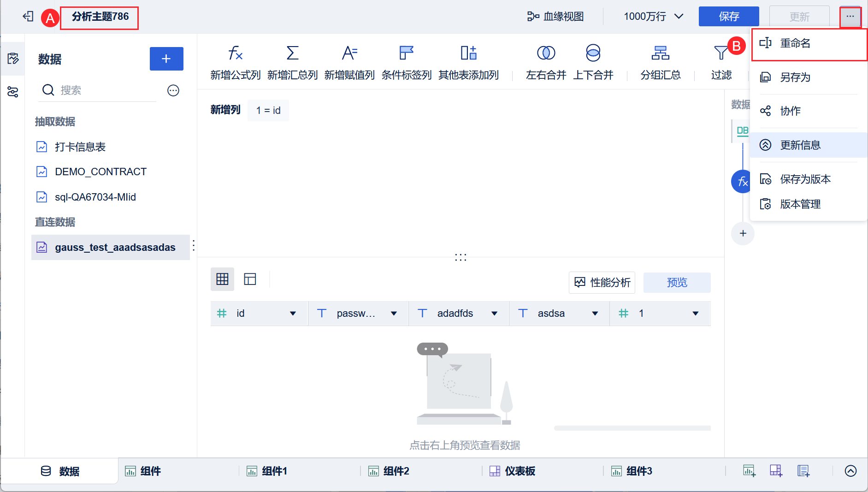This screenshot has height=492, width=868.
Task: Click the fx formula step node
Action: [742, 182]
